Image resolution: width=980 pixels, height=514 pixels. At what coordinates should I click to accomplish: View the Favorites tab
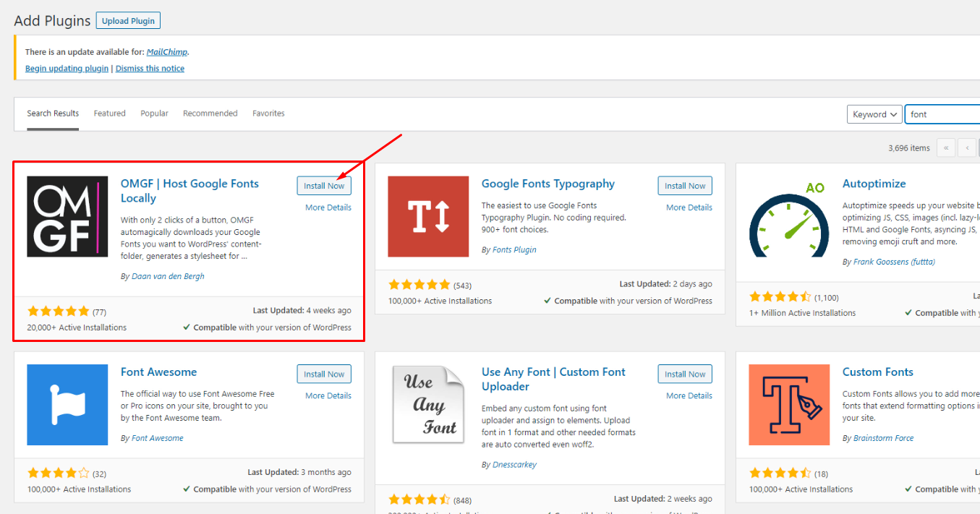268,113
